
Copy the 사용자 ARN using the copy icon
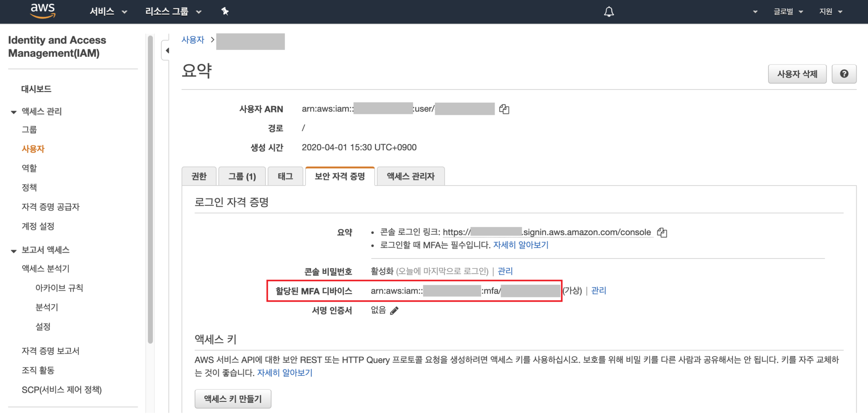coord(504,109)
